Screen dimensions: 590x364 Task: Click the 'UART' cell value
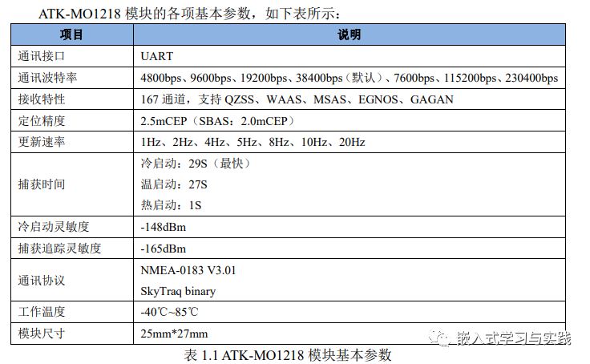click(156, 56)
